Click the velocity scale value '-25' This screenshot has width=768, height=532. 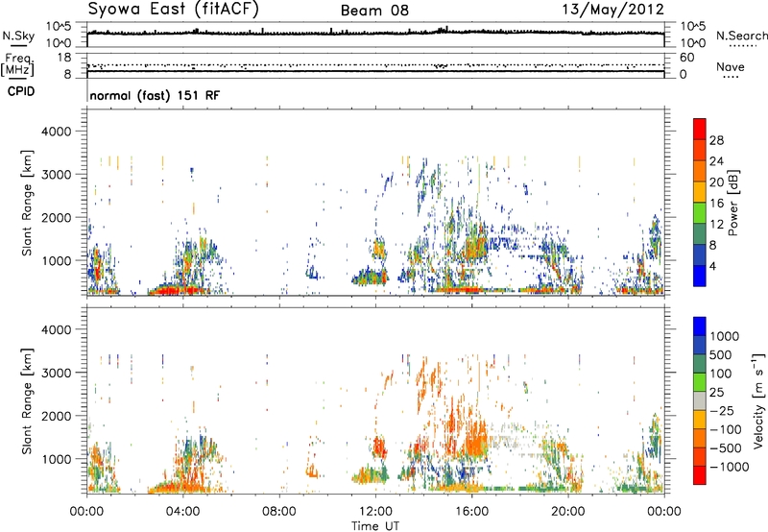(x=722, y=411)
